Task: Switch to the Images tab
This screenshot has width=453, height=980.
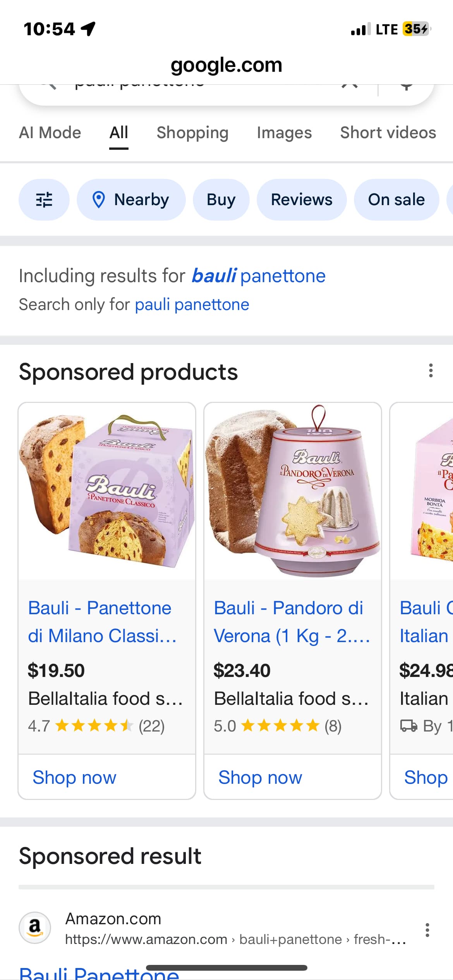Action: pyautogui.click(x=284, y=133)
